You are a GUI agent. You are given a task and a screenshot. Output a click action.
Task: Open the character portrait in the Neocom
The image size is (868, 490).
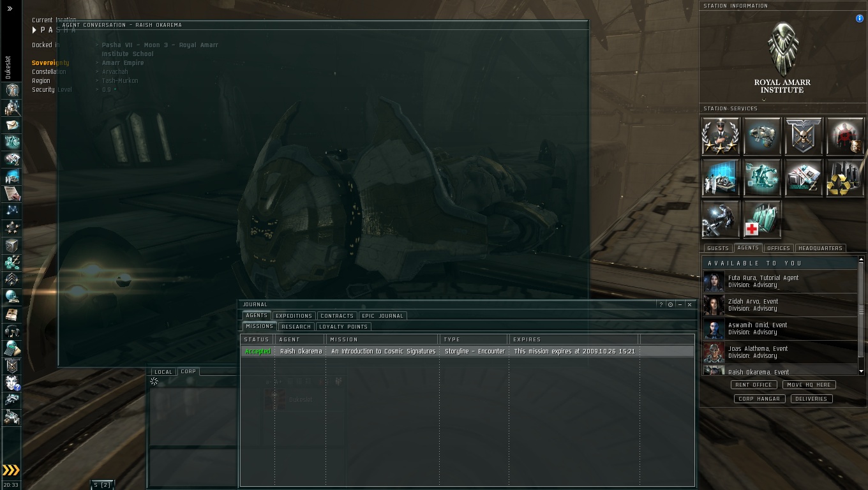[12, 89]
